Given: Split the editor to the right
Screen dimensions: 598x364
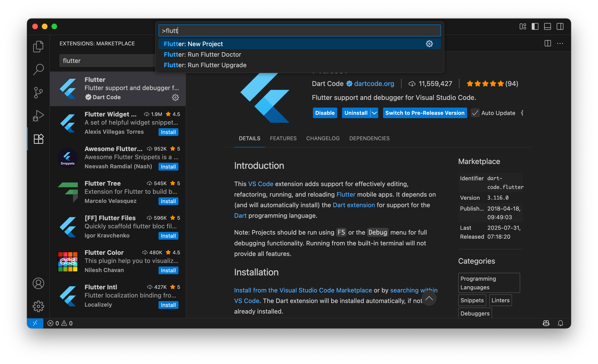Looking at the screenshot, I should click(548, 43).
